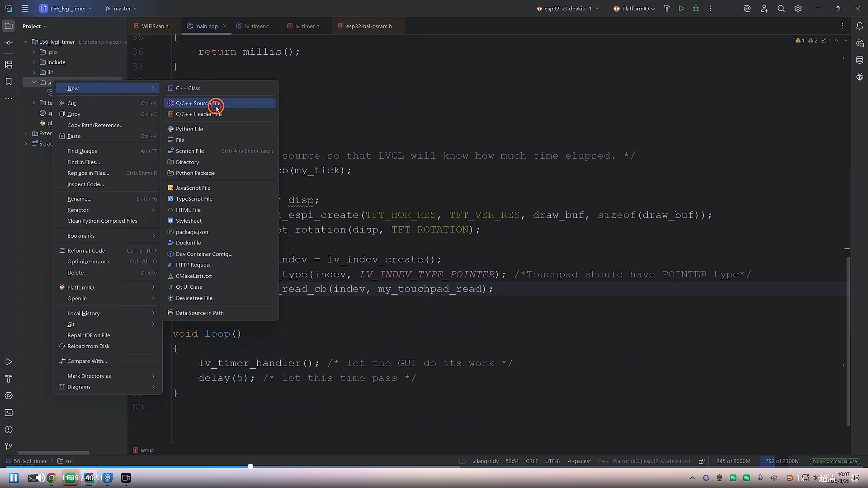Open the esp32-s3-devkitc-1 environment dropdown
The height and width of the screenshot is (488, 868).
tap(568, 9)
